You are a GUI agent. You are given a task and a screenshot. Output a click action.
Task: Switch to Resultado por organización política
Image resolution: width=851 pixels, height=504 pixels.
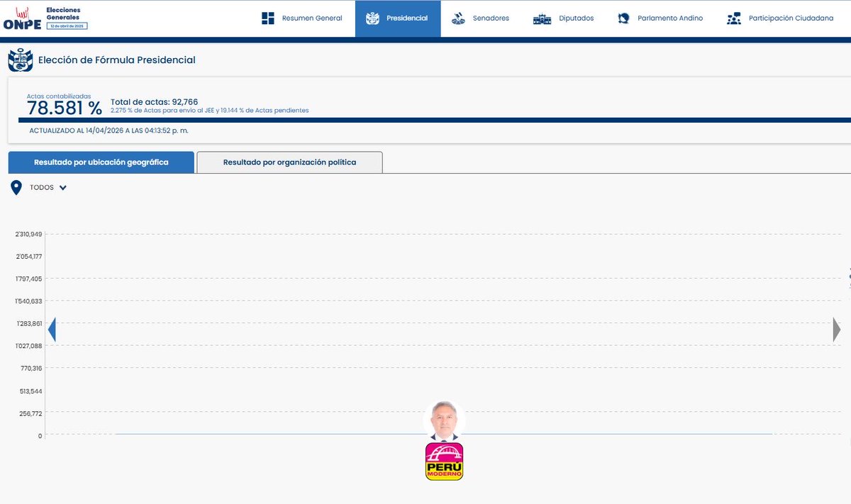(x=289, y=162)
